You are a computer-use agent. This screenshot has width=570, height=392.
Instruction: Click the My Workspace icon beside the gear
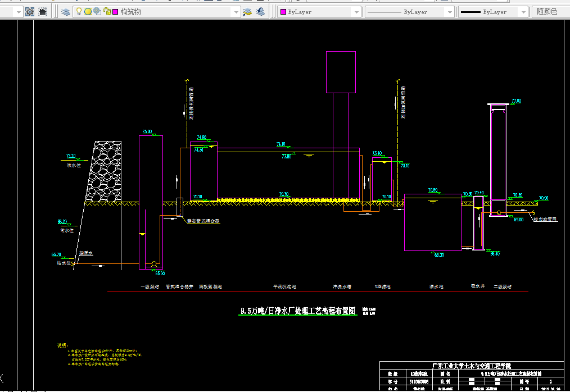(x=43, y=12)
